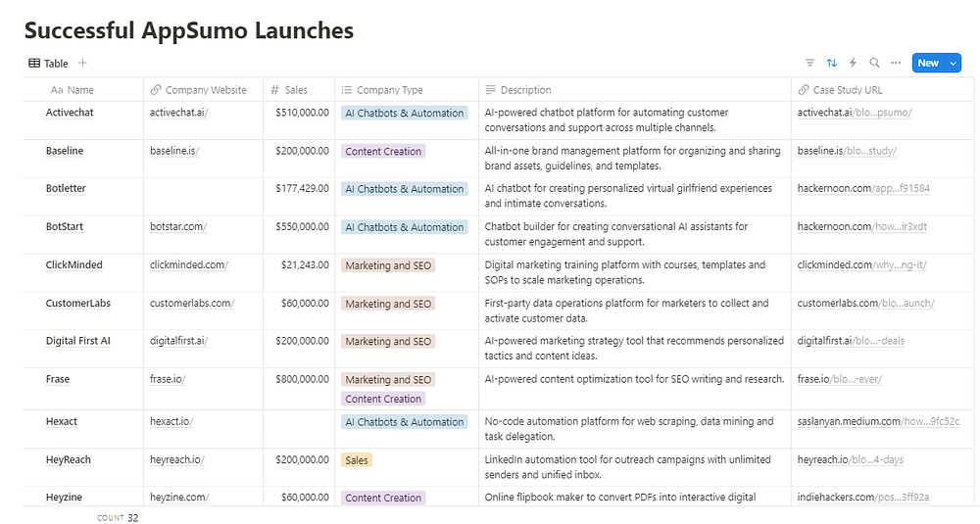Image resolution: width=980 pixels, height=524 pixels.
Task: Click the search magnifier icon
Action: tap(874, 63)
